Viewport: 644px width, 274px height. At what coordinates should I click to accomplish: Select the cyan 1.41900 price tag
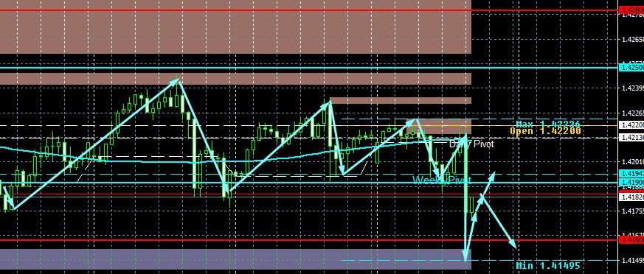tap(631, 182)
